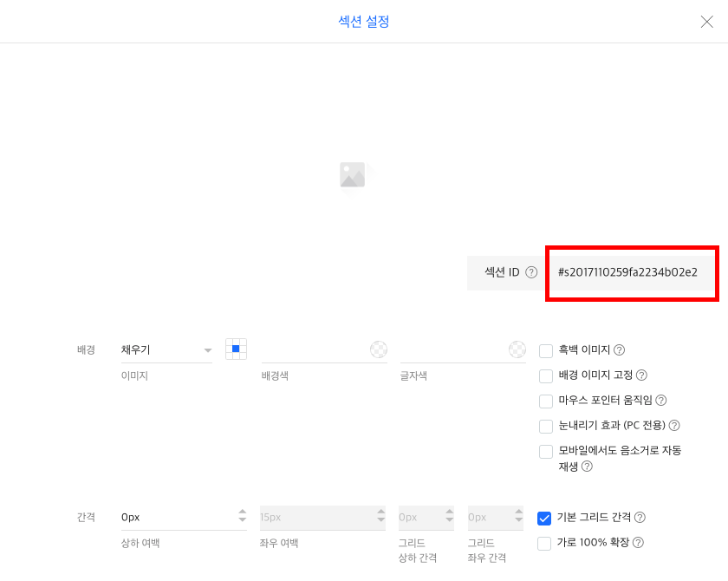Close the 섹션 설정 dialog
The image size is (728, 581).
tap(706, 22)
